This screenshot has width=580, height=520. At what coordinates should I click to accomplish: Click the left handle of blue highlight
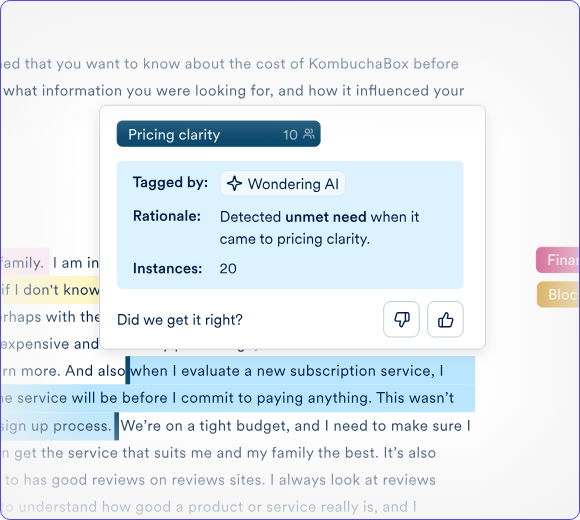tap(128, 370)
